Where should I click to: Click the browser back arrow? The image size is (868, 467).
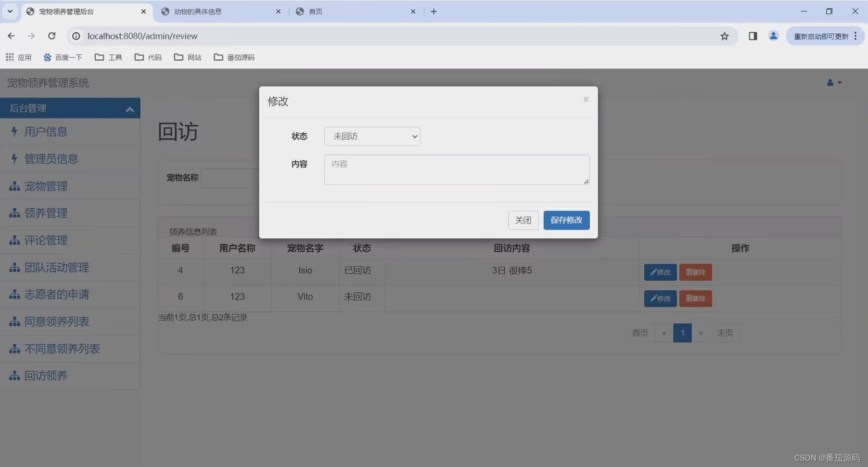tap(11, 36)
